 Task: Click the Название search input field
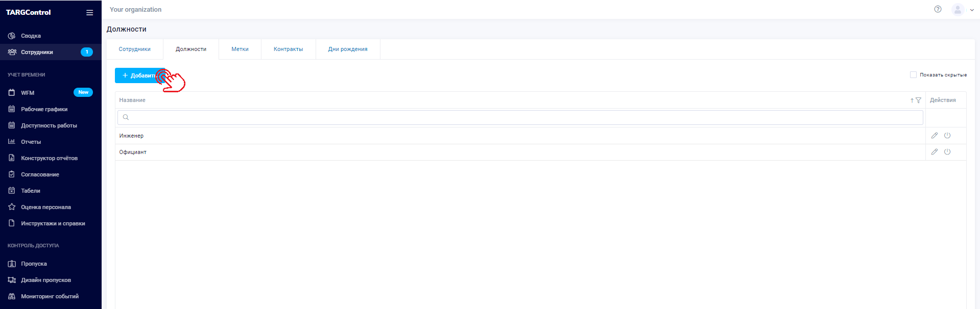[520, 117]
